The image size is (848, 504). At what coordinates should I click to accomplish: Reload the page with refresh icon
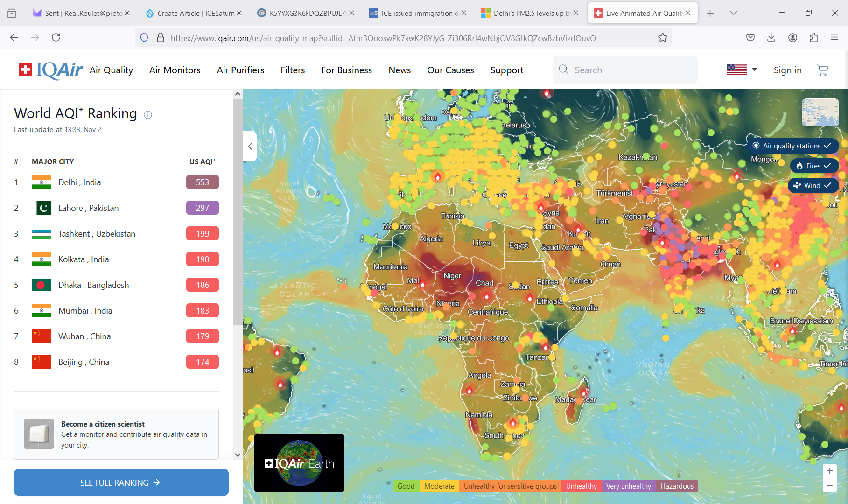56,37
